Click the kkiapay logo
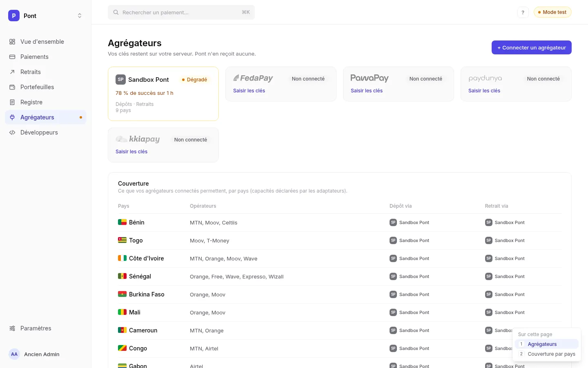588x368 pixels. click(138, 139)
